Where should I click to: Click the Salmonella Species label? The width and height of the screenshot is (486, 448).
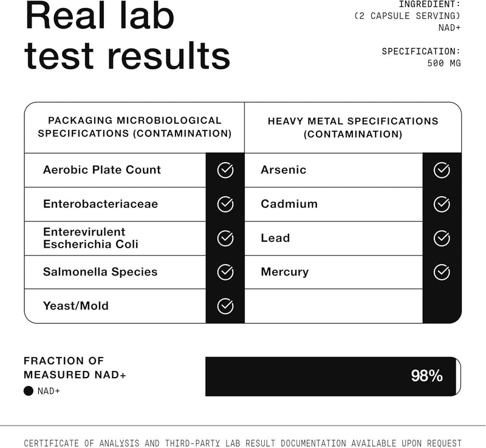pyautogui.click(x=100, y=272)
